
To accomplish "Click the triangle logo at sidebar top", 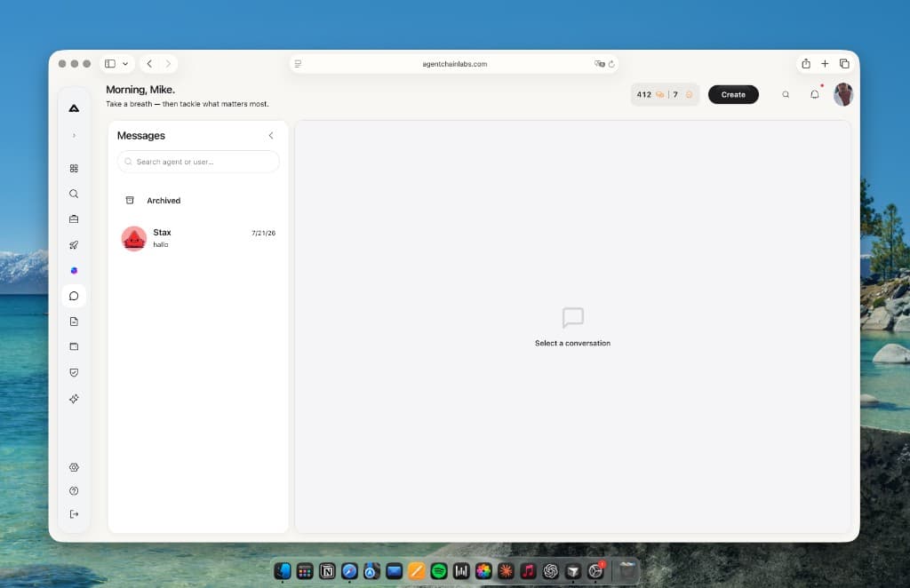I will (x=74, y=108).
